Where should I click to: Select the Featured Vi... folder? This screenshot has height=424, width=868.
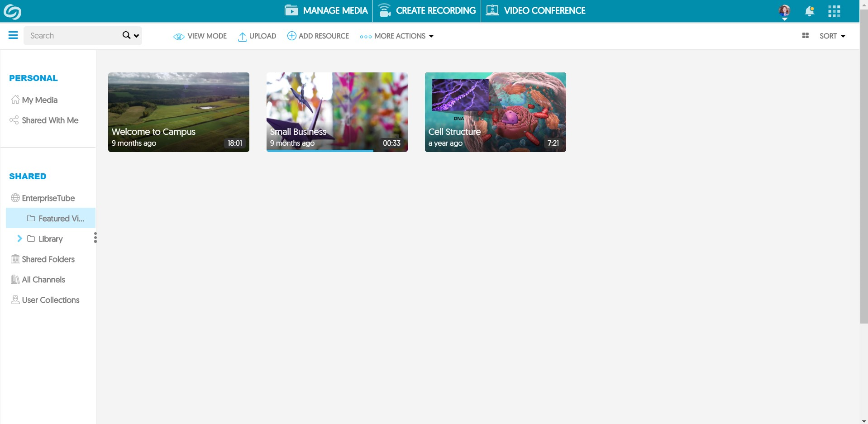coord(51,218)
